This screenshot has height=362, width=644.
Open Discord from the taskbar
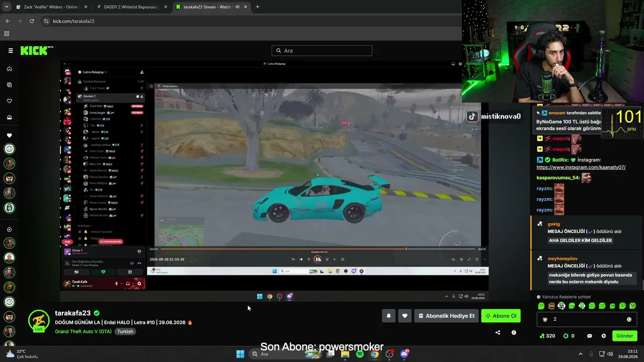pos(404,354)
